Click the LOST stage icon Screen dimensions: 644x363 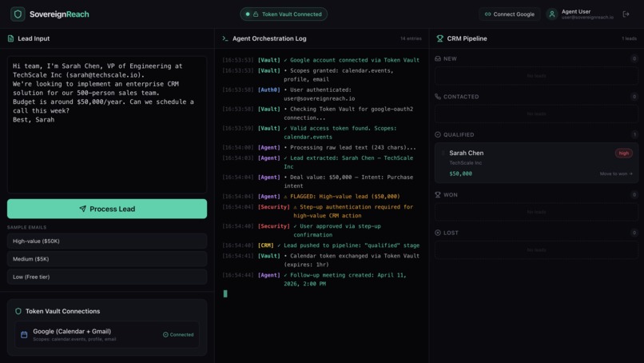coord(438,233)
